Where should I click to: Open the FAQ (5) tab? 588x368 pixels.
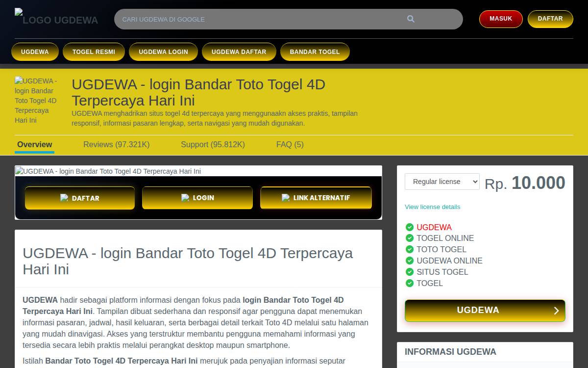290,144
